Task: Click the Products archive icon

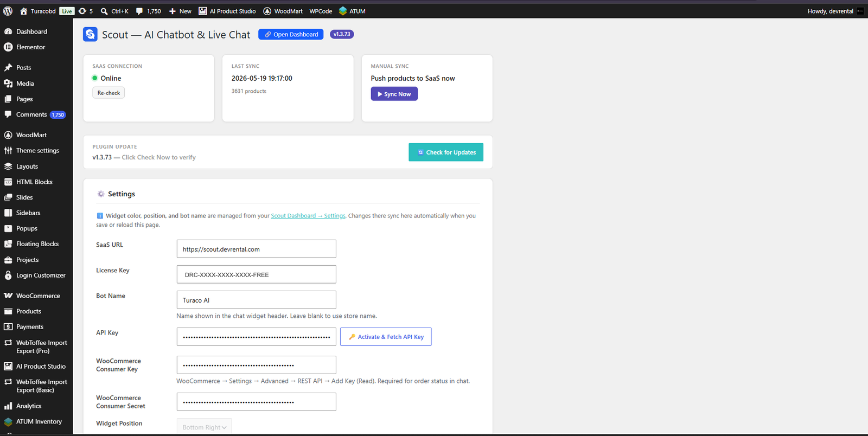Action: pyautogui.click(x=8, y=312)
